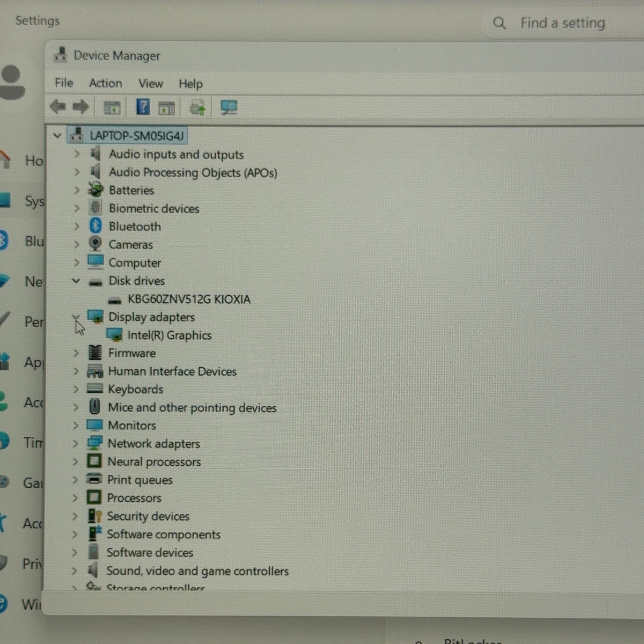This screenshot has width=644, height=644.
Task: Click the Bluetooth logo icon in the tree
Action: (96, 226)
